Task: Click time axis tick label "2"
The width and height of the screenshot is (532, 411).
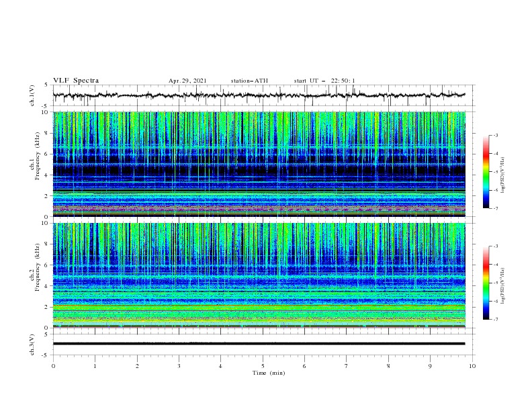Action: pos(137,366)
